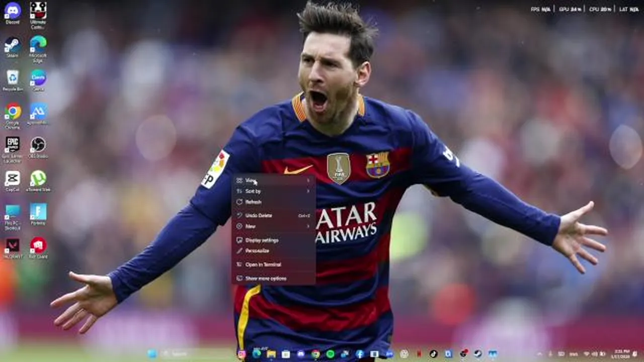Select the Microsoft Edge desktop icon
Viewport: 644px width, 362px height.
pyautogui.click(x=38, y=48)
